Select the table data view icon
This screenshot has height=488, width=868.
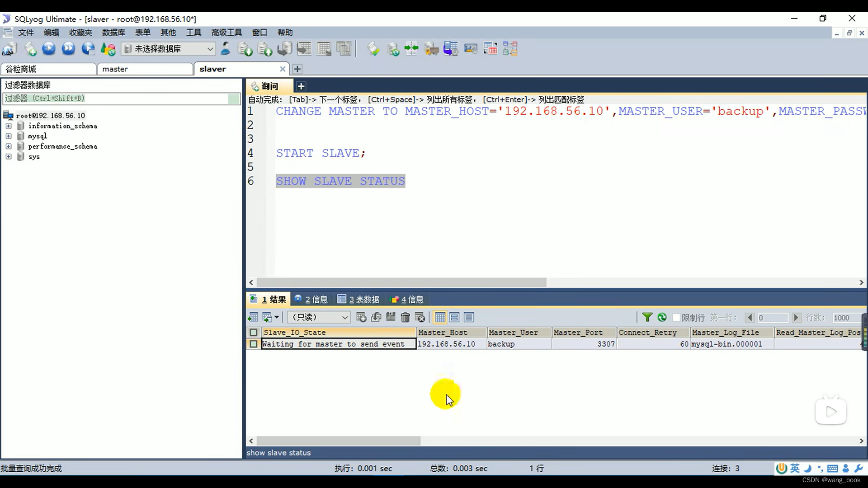439,317
